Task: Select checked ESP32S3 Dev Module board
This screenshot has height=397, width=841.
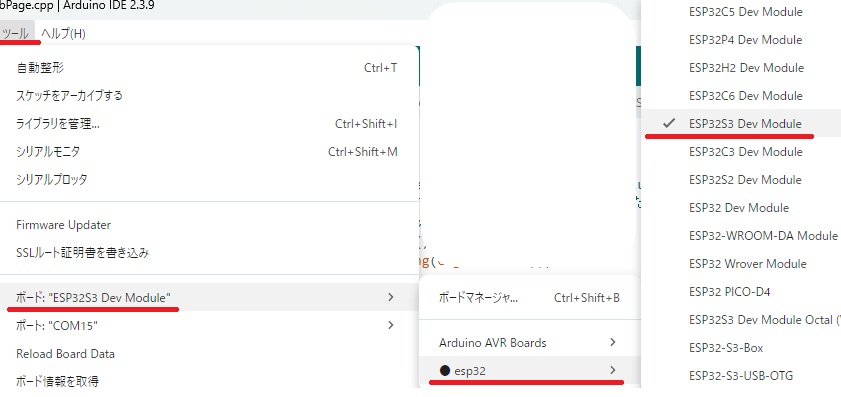Action: 741,123
